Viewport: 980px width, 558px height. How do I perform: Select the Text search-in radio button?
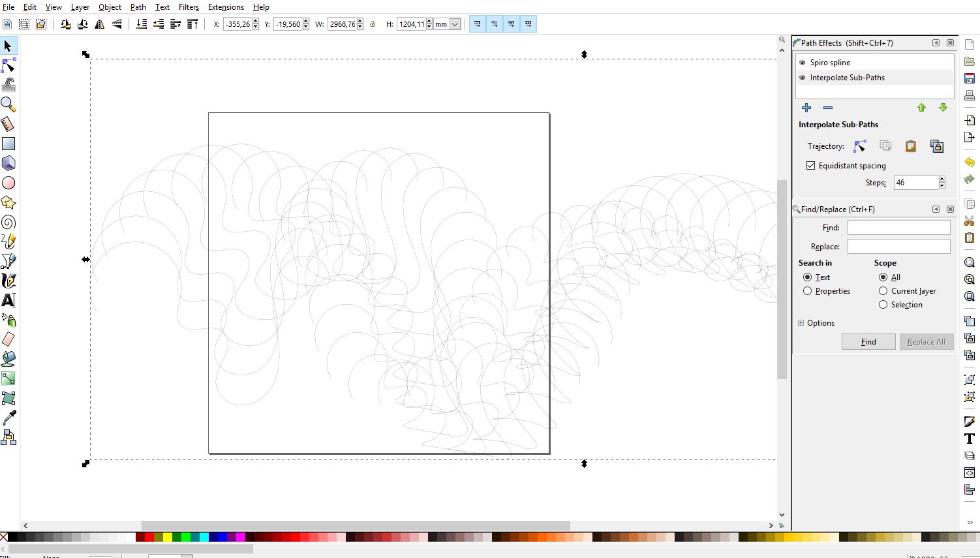pyautogui.click(x=808, y=277)
